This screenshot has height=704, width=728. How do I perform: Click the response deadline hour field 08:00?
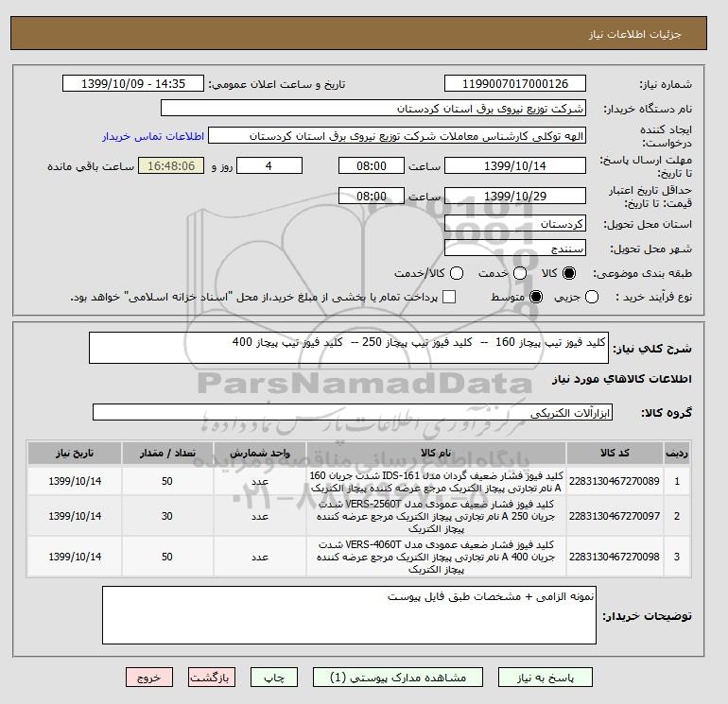[372, 165]
